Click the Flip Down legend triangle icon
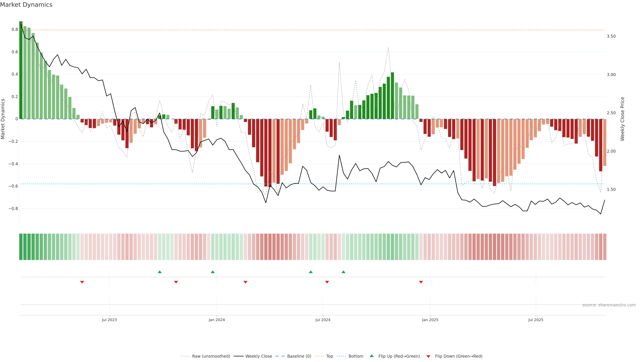Screen dimensions: 644x362 pos(428,356)
